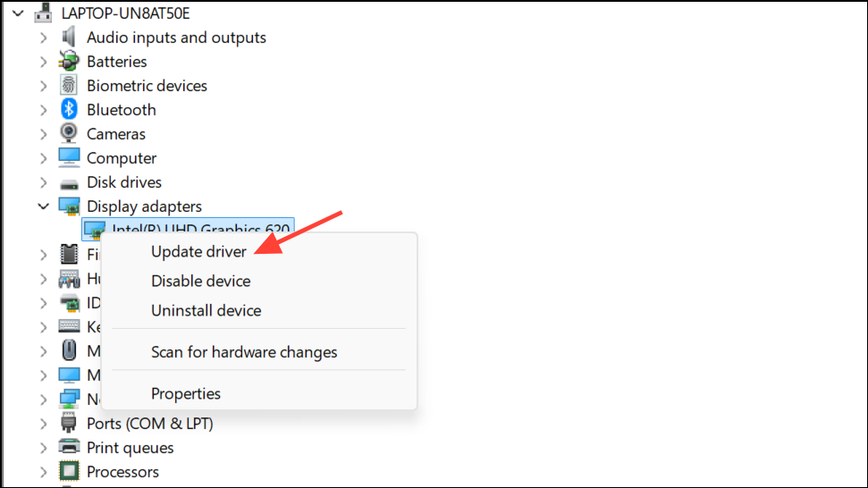This screenshot has width=868, height=488.
Task: Expand the Ports (COM & LPT) category
Action: coord(43,424)
